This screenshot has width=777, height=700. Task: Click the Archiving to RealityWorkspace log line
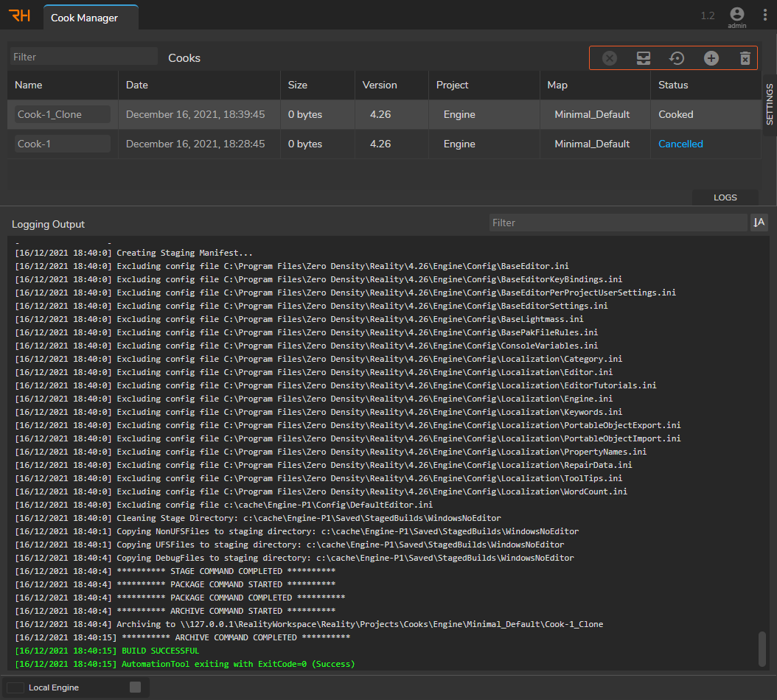click(x=309, y=624)
